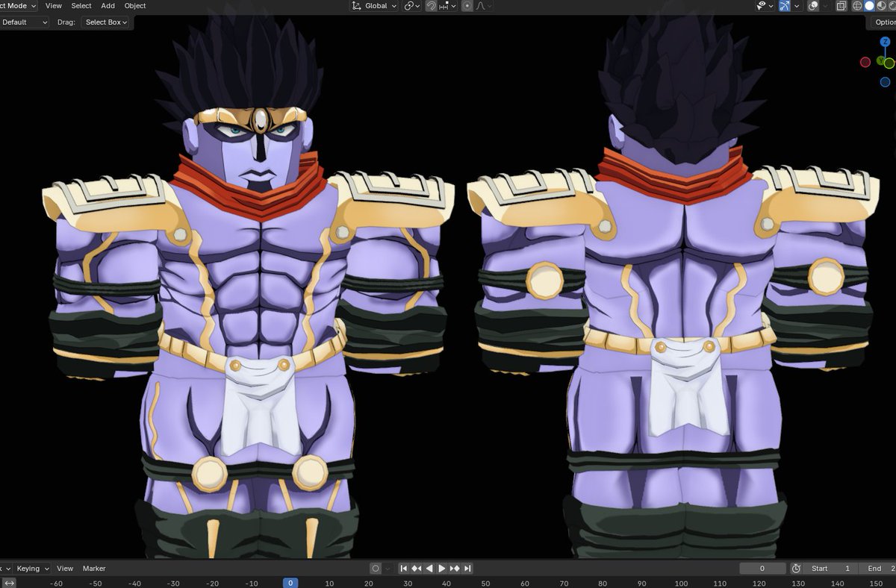This screenshot has width=896, height=588.
Task: Open the object interaction mode dropdown
Action: 18,6
